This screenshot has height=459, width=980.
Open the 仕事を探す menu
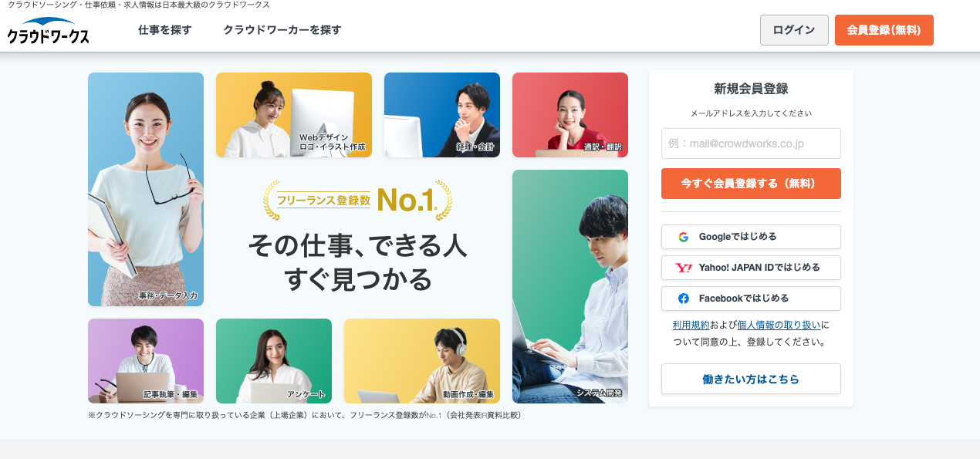click(x=165, y=30)
